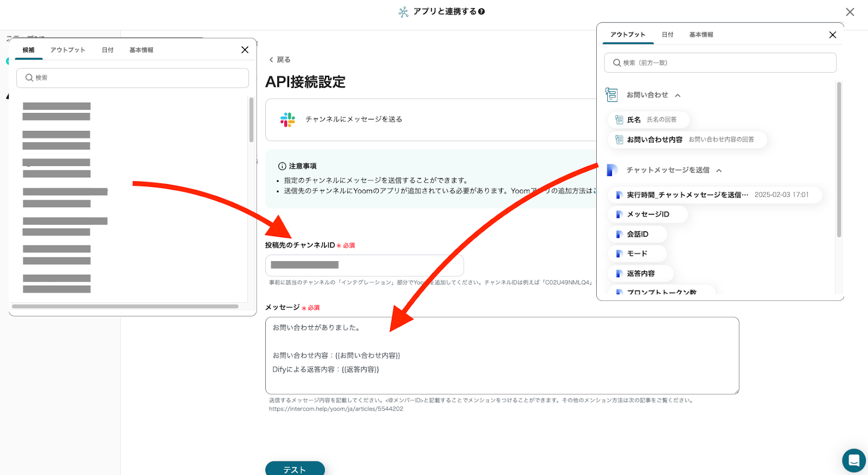
Task: Click the left panel vertical scrollbar
Action: click(251, 119)
